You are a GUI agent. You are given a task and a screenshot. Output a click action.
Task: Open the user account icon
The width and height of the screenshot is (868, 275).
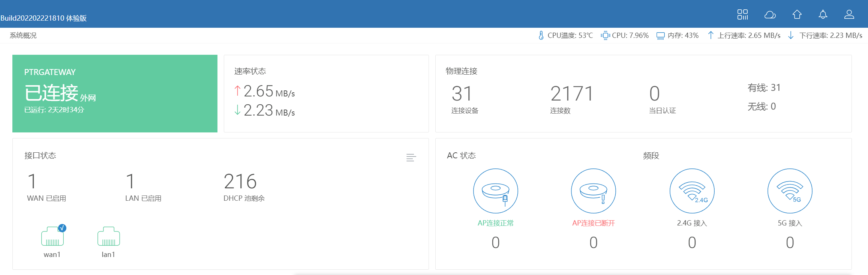(x=849, y=15)
